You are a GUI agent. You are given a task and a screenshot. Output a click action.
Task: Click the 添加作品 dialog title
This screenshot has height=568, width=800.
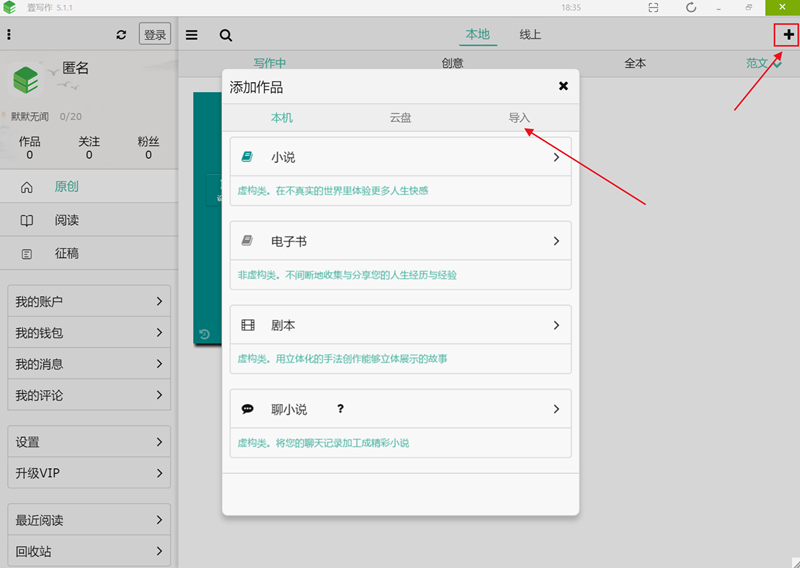coord(256,87)
